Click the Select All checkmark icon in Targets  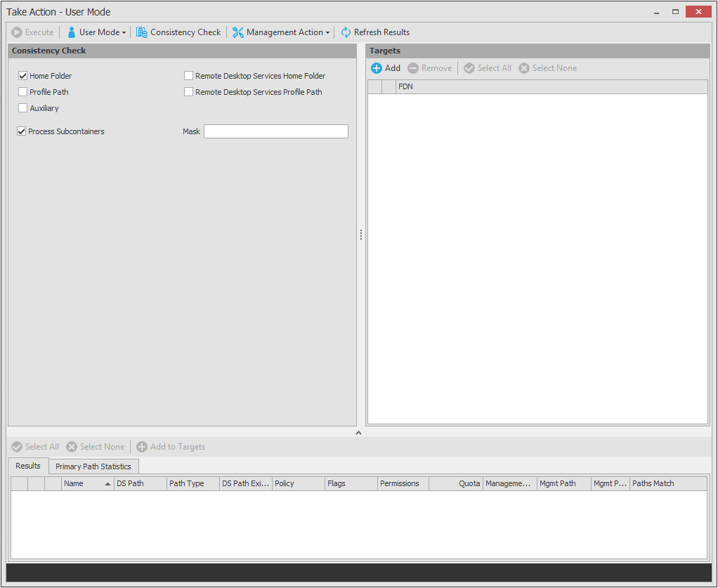[469, 68]
